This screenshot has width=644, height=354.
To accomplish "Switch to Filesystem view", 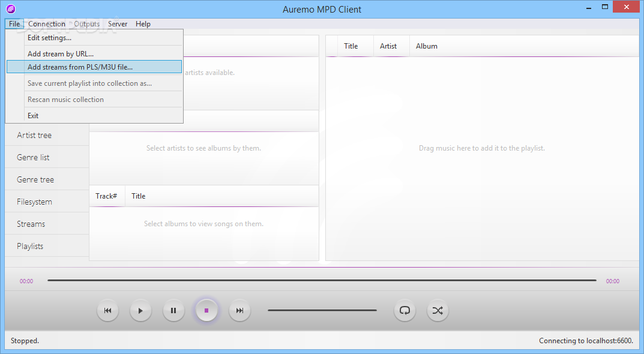I will 47,202.
